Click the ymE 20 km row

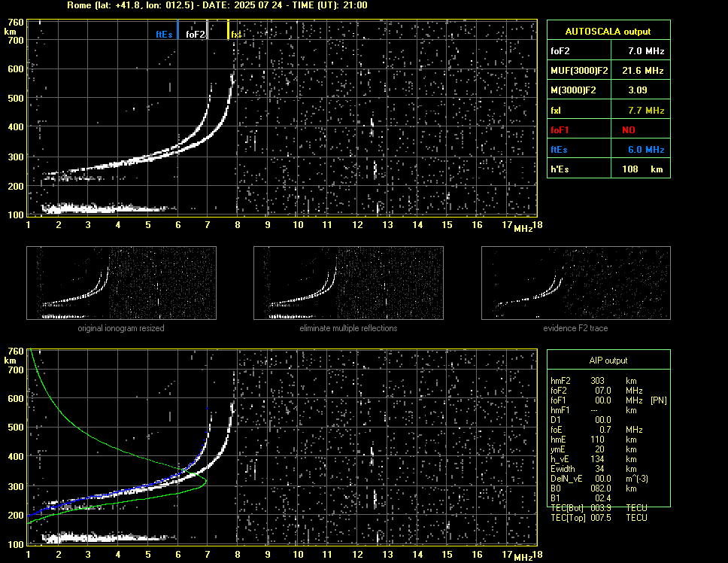click(594, 449)
